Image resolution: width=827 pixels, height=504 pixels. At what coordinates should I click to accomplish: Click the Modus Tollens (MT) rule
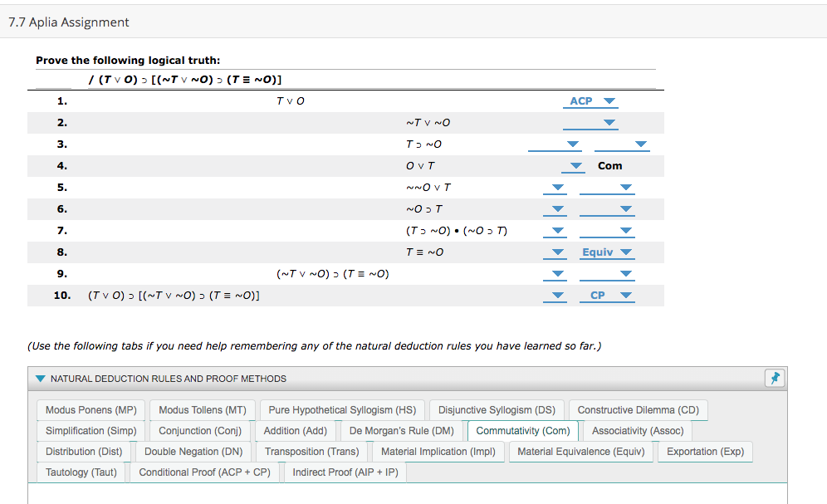click(x=202, y=409)
